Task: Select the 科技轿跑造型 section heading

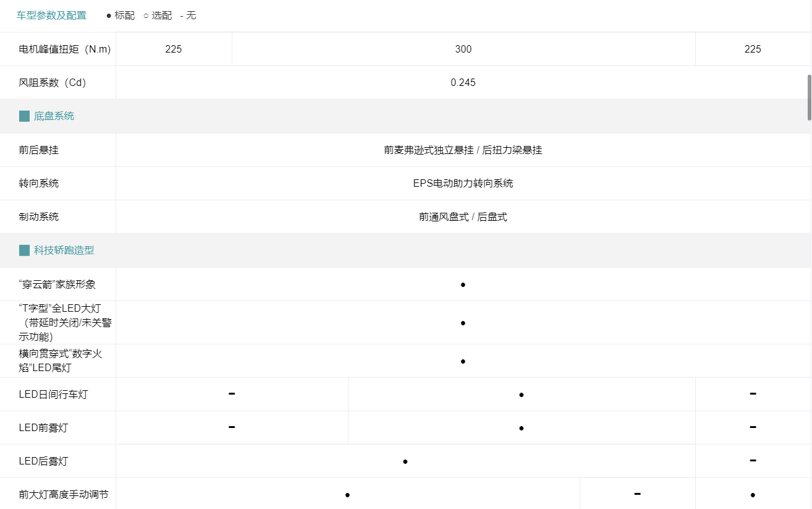Action: 64,250
